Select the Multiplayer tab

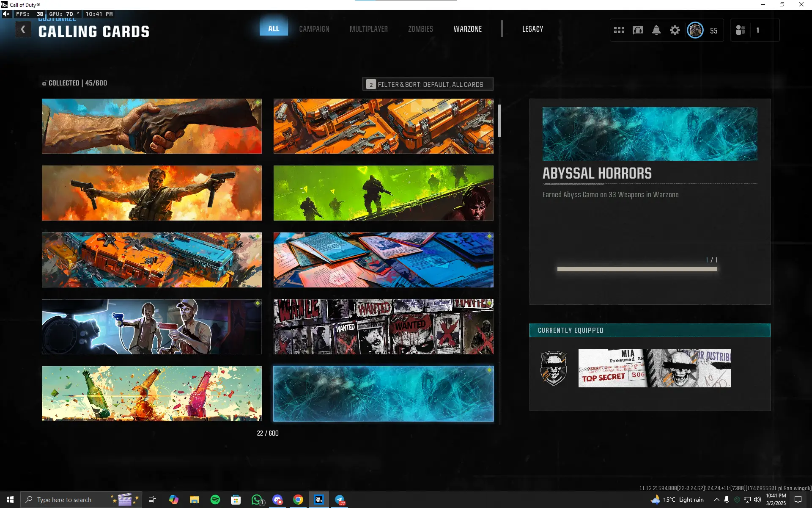click(x=368, y=29)
